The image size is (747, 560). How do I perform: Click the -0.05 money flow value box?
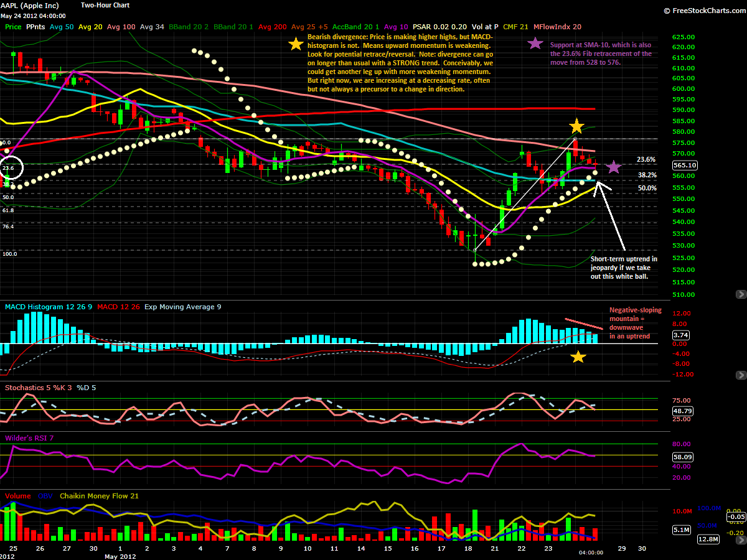[x=737, y=516]
